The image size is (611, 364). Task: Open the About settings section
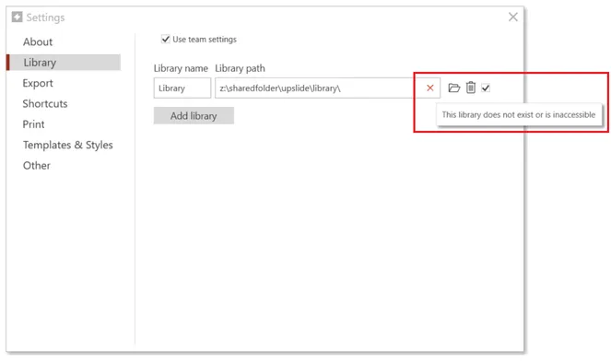coord(38,41)
